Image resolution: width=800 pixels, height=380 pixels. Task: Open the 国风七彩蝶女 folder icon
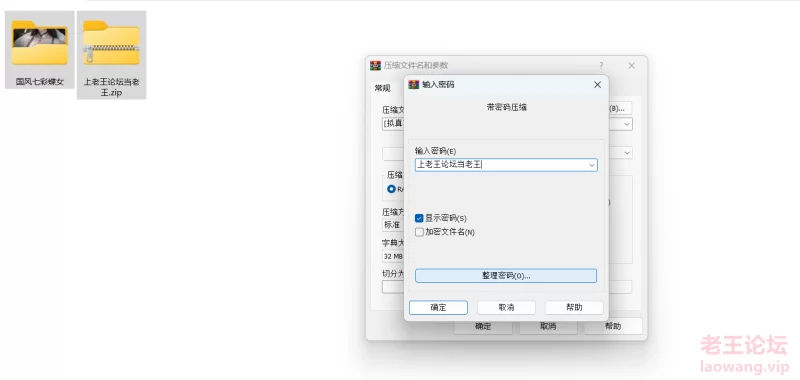click(x=40, y=43)
